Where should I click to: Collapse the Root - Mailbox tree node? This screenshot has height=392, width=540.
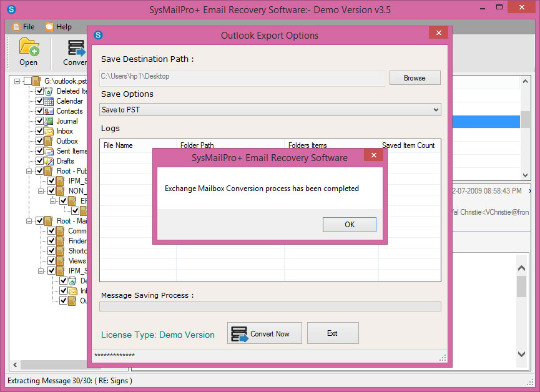29,221
